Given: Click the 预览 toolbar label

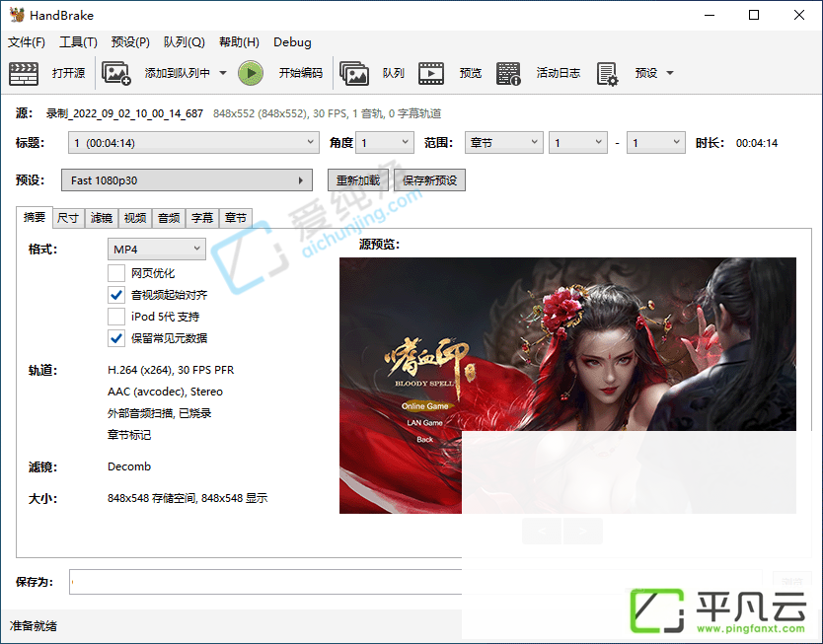Looking at the screenshot, I should 471,73.
